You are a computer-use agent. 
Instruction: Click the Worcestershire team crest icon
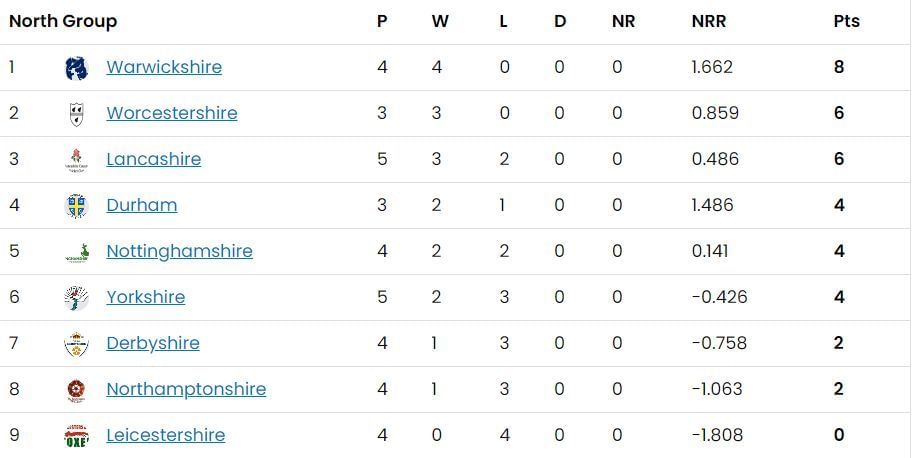click(x=76, y=114)
